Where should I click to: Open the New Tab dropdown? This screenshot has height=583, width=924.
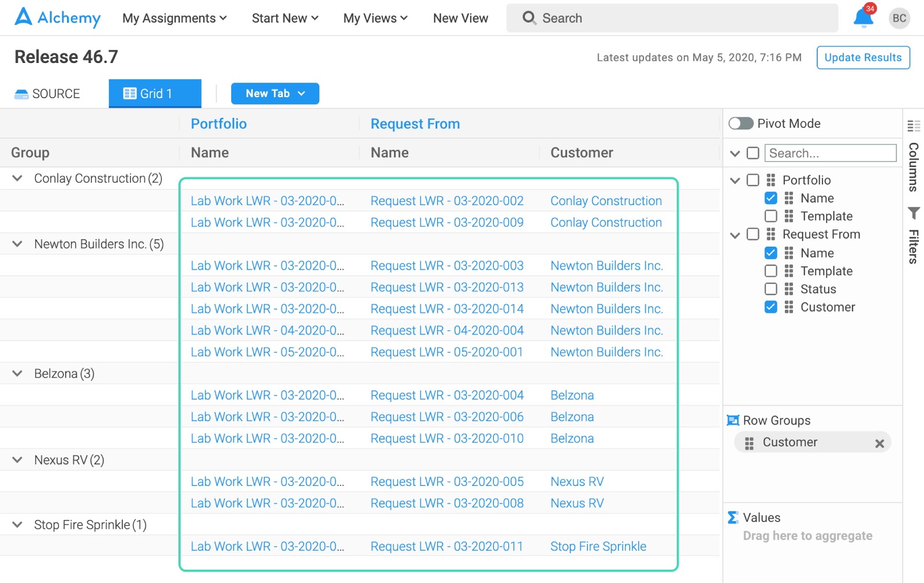click(x=275, y=94)
